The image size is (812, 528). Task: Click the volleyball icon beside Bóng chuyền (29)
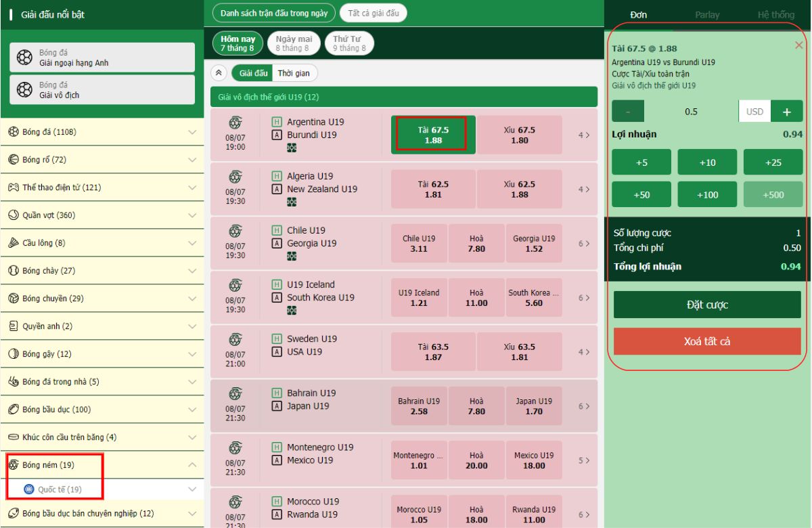tap(14, 299)
